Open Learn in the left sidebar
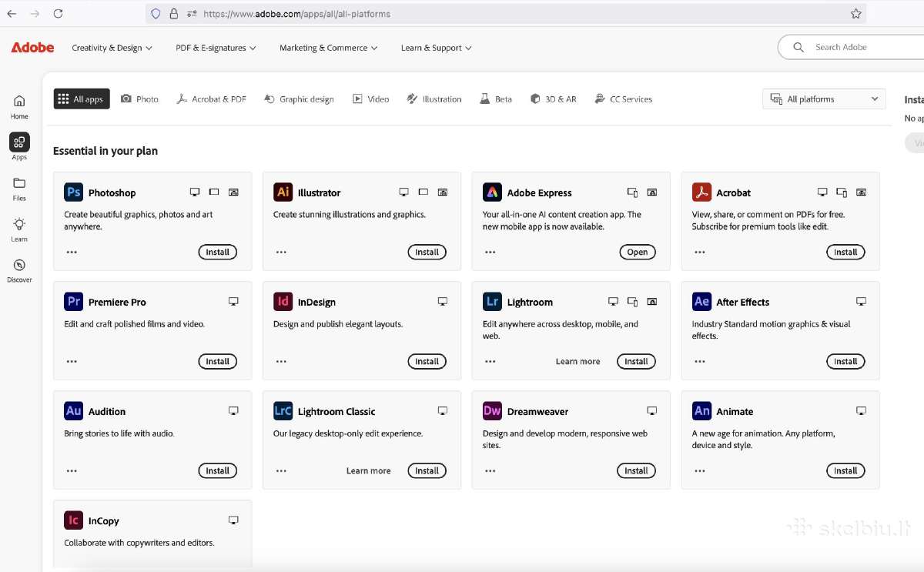Image resolution: width=924 pixels, height=572 pixels. click(x=19, y=229)
